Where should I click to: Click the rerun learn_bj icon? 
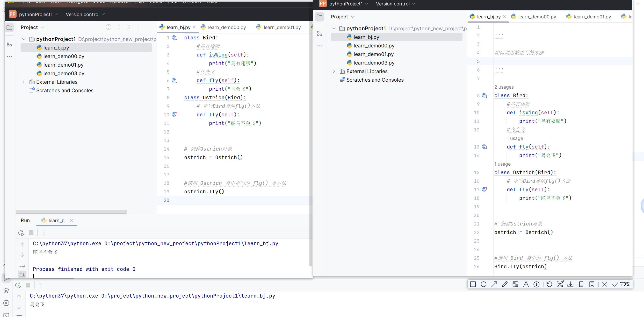click(x=21, y=233)
